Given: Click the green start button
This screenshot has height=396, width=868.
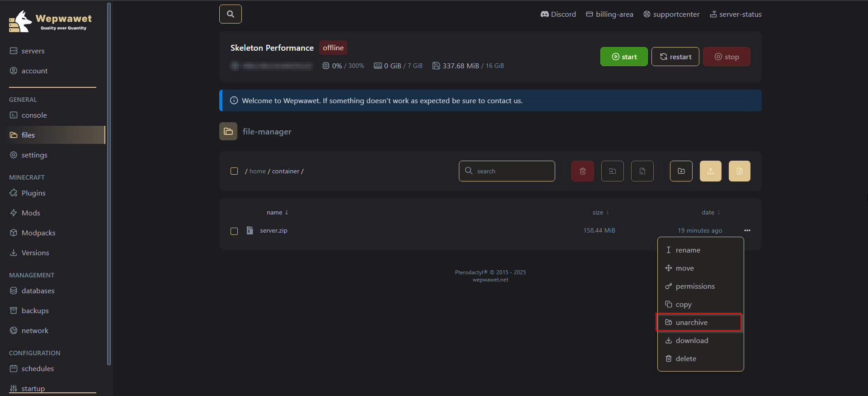Looking at the screenshot, I should click(x=624, y=57).
